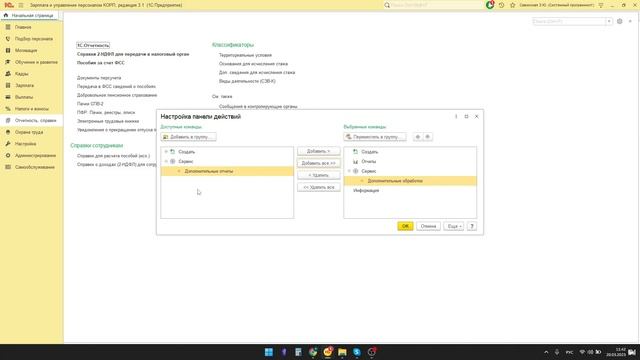Click Переместить в группу... button
This screenshot has width=640, height=360.
click(x=375, y=137)
